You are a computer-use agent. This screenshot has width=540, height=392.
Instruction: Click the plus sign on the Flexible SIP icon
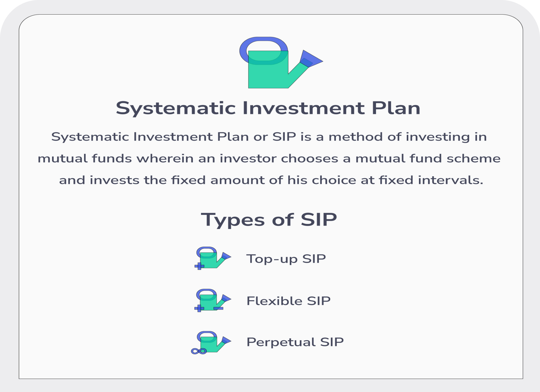(199, 309)
